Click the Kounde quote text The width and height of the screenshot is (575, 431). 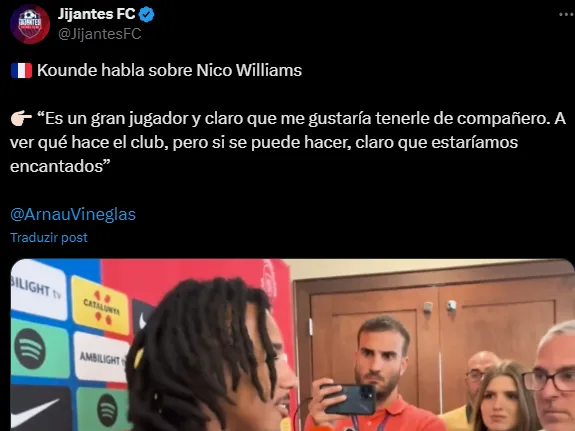pos(288,143)
